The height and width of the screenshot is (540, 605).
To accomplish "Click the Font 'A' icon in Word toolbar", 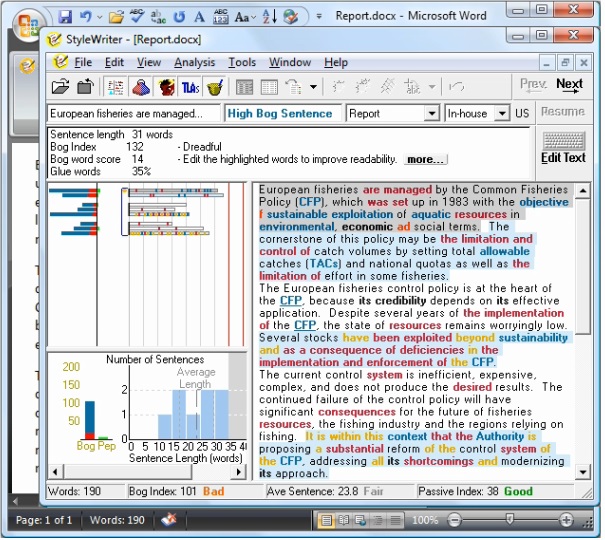I will coord(199,17).
